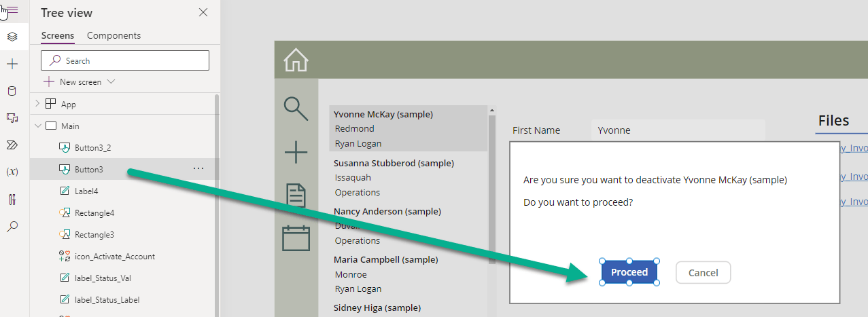This screenshot has height=317, width=868.
Task: Select Nancy Anderson (sample) in the gallery
Action: 409,225
